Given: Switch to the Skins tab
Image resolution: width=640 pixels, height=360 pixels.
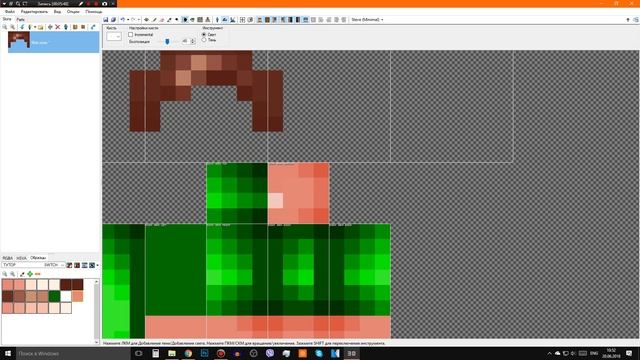Looking at the screenshot, I should click(x=7, y=19).
